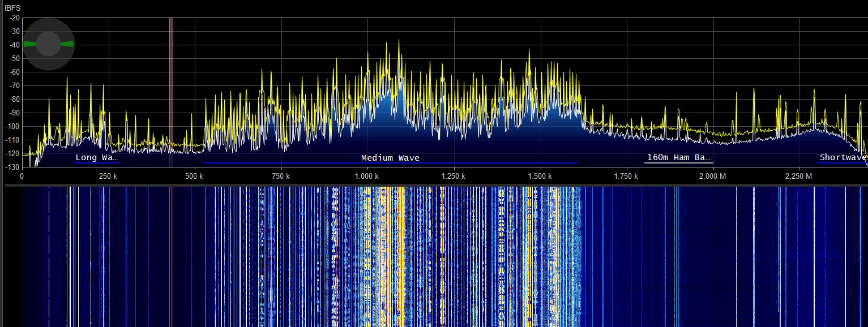Select the Shortwave band label
This screenshot has height=327, width=868.
843,157
